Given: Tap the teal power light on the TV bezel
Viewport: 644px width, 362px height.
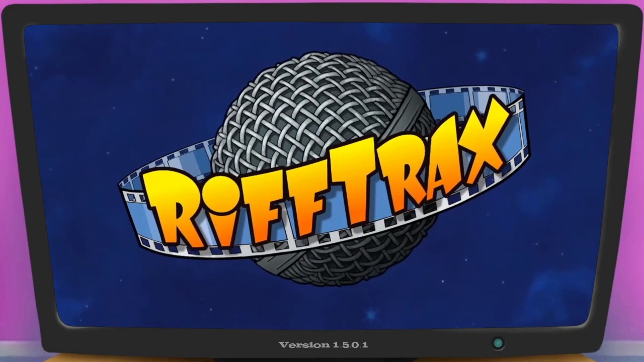Looking at the screenshot, I should (498, 344).
